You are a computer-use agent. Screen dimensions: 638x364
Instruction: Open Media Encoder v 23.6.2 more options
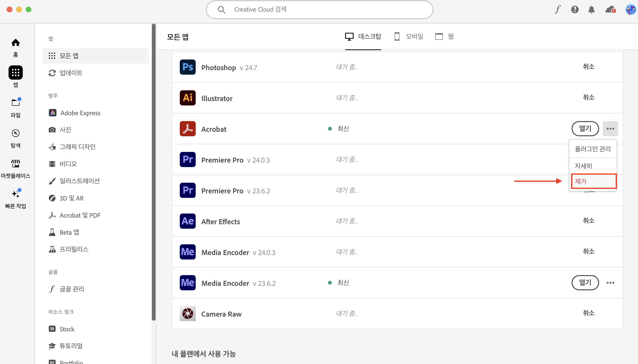[610, 282]
